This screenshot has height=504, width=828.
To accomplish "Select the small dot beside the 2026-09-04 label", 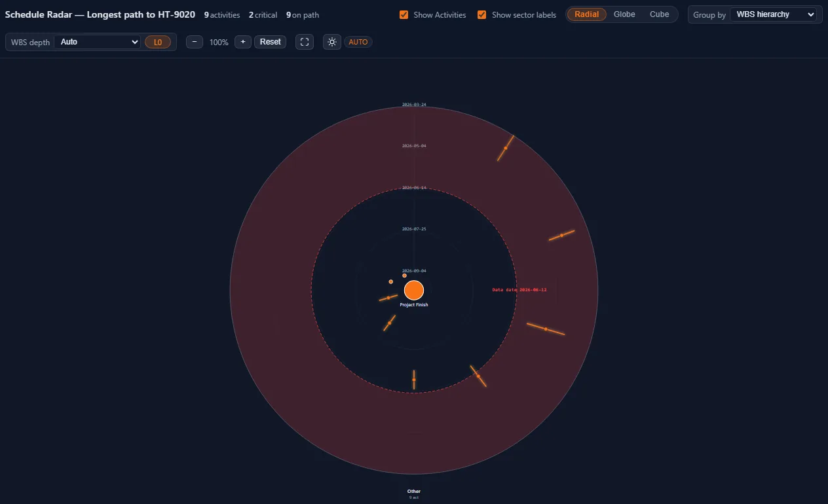I will tap(404, 276).
